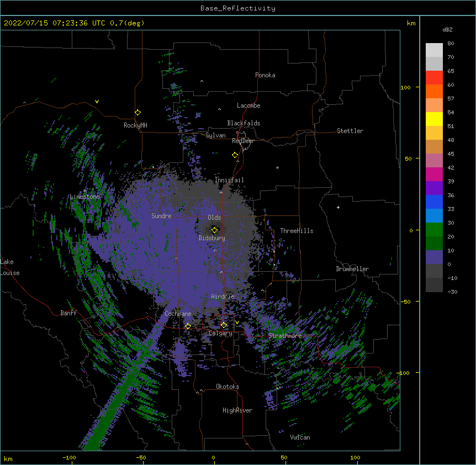Click the Innisfail city label
Viewport: 476px width, 465px height.
pos(230,180)
